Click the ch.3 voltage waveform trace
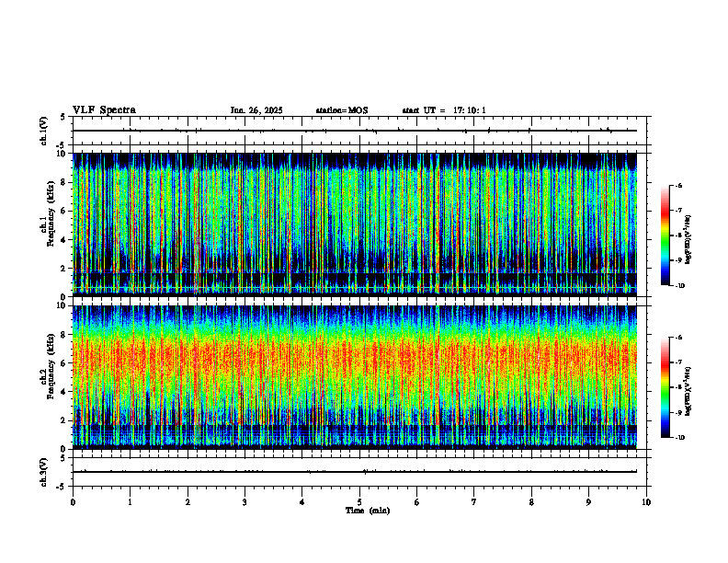The image size is (728, 563). pyautogui.click(x=355, y=472)
